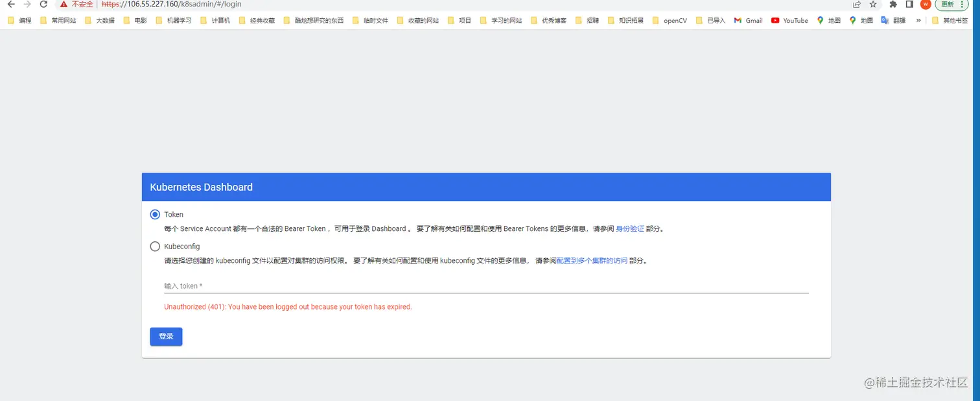
Task: Open the 收藏的网站 bookmark folder
Action: click(417, 20)
